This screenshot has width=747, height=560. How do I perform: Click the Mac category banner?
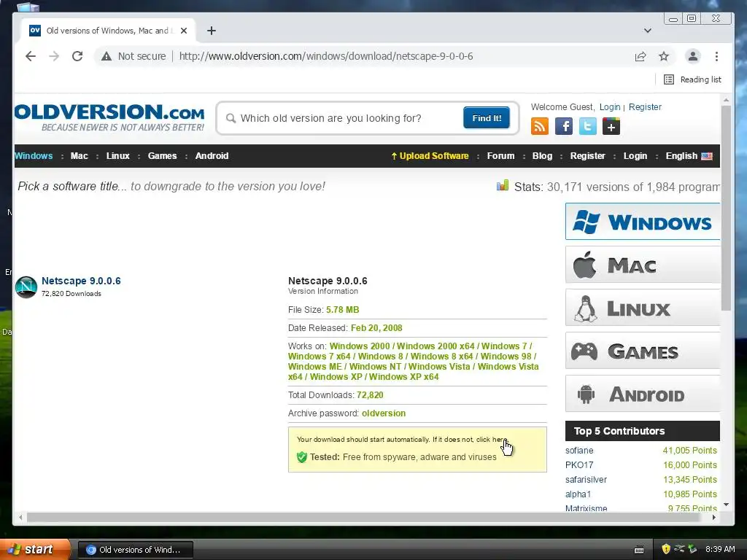pyautogui.click(x=642, y=264)
